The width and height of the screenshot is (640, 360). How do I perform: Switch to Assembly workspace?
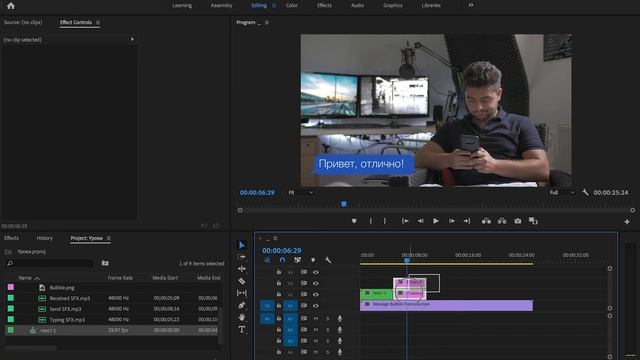point(222,5)
